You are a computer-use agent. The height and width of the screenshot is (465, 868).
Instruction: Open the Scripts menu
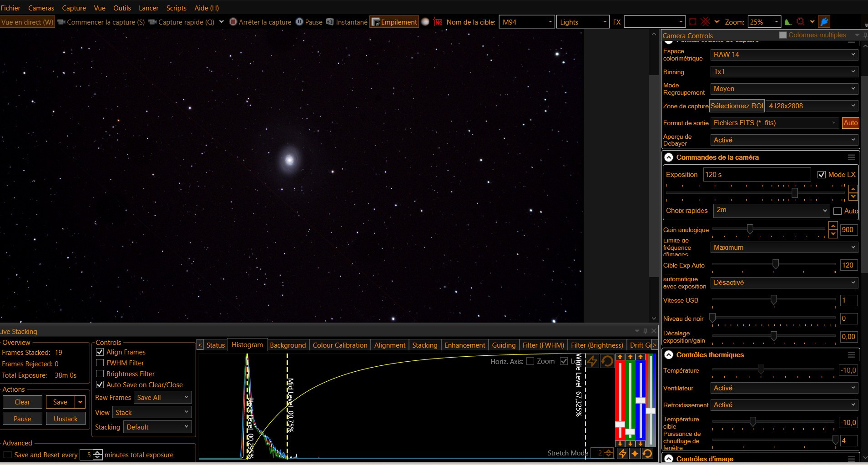(x=177, y=8)
